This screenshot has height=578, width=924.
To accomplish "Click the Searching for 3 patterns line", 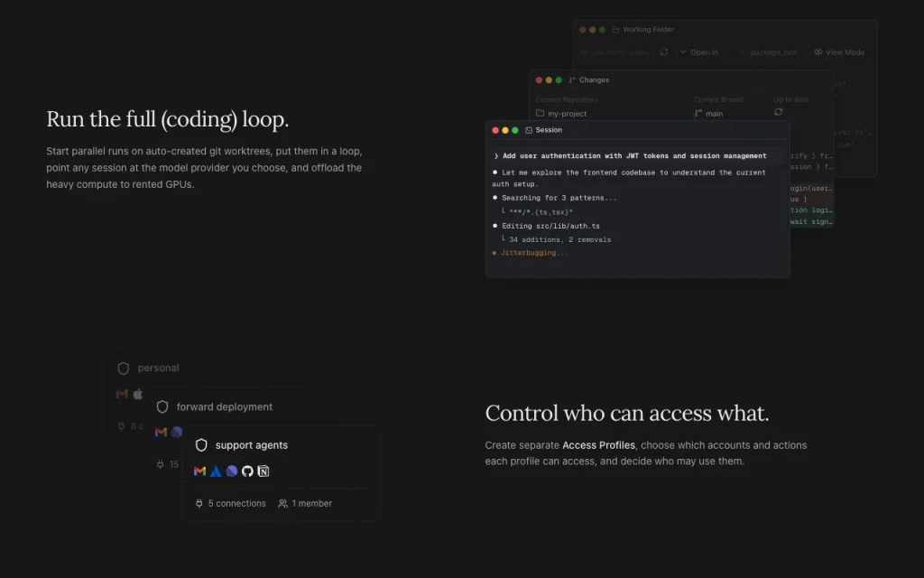I will [x=555, y=198].
